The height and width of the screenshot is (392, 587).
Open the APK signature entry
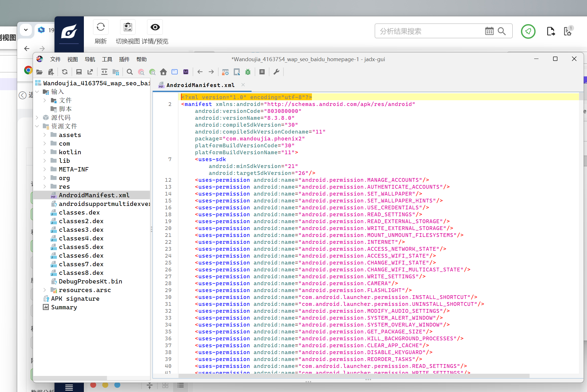75,299
